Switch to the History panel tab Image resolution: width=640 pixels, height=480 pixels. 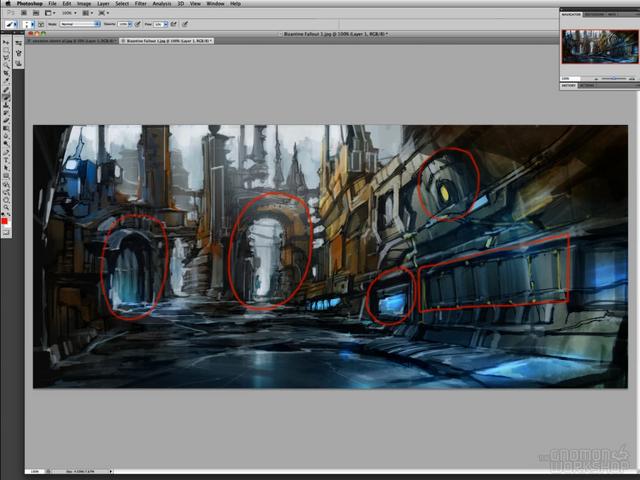568,86
